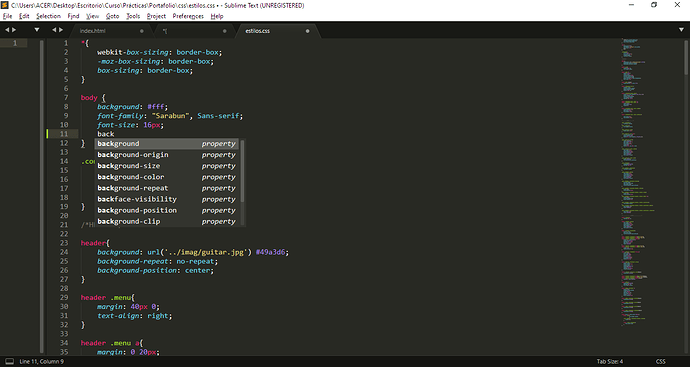Click the 'center' value on line 26
Image resolution: width=690 pixels, height=367 pixels.
[x=197, y=270]
